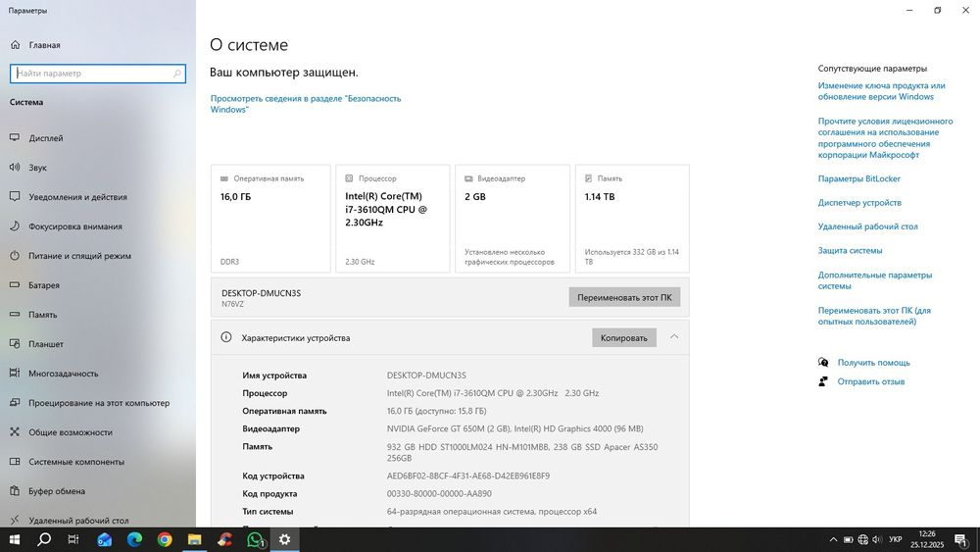Click 16,0 ГБ (доступно: 15,8 ГБ) value
The height and width of the screenshot is (552, 980).
436,411
